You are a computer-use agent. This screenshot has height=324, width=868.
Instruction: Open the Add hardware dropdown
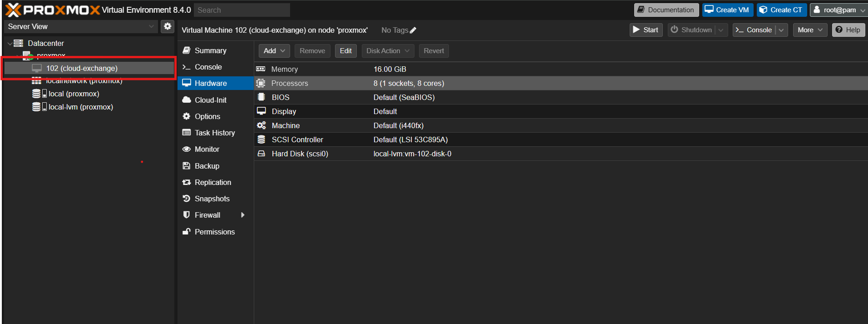point(274,51)
